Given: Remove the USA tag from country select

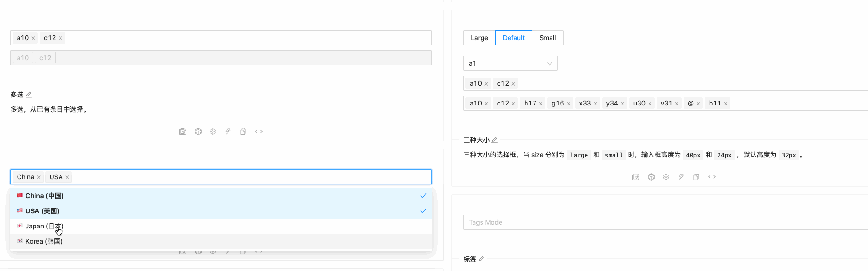Looking at the screenshot, I should coord(67,177).
